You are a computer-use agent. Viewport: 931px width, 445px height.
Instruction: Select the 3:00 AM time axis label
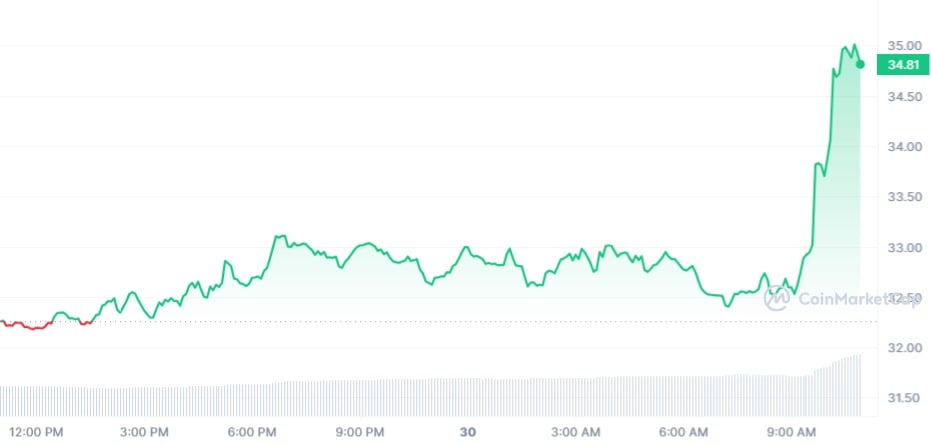(x=576, y=432)
